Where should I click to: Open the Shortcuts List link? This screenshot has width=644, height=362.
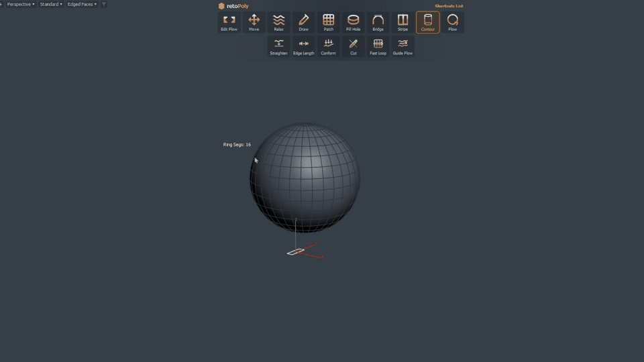[x=449, y=6]
